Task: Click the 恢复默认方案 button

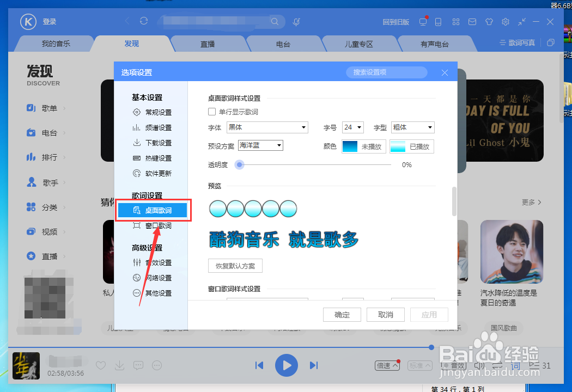Action: [235, 266]
